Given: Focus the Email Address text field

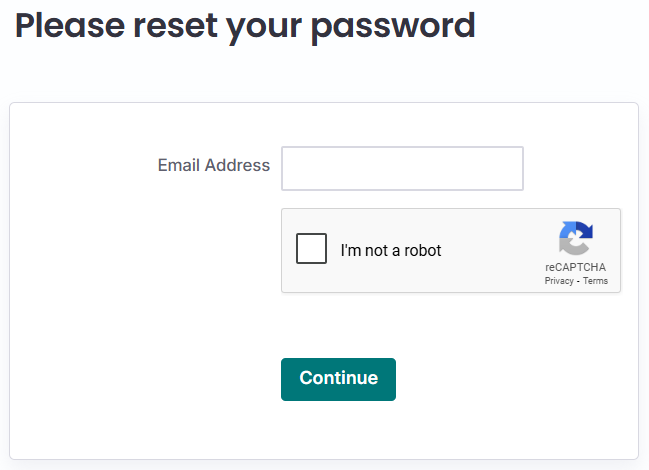Looking at the screenshot, I should pos(402,168).
